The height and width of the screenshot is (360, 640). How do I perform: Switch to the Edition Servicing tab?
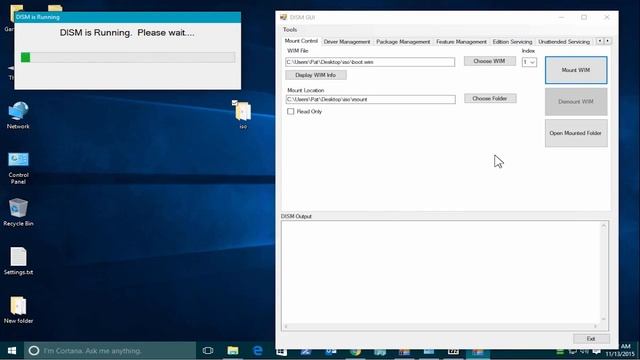coord(512,42)
